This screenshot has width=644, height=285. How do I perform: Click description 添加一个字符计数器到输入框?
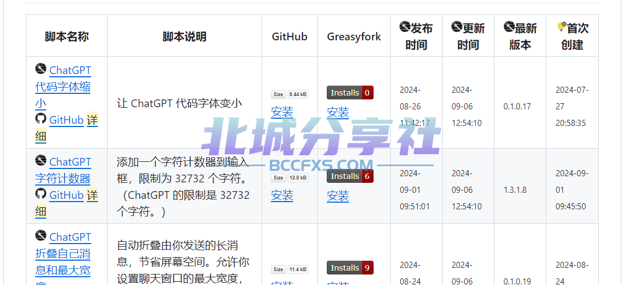183,187
